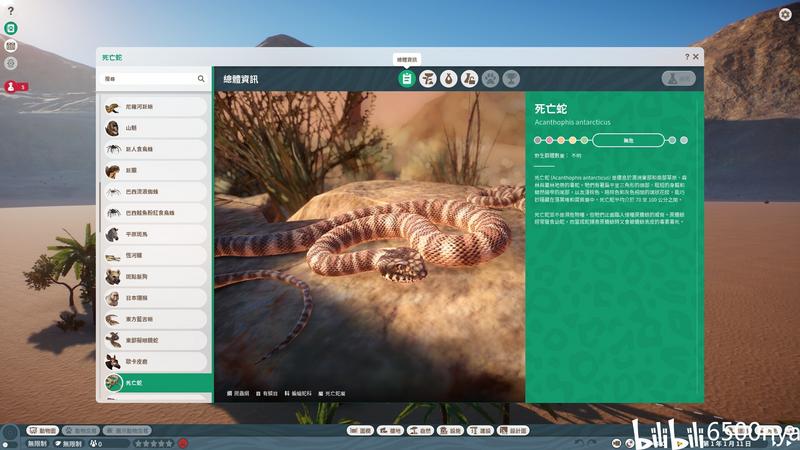Select the first tarantula entry in list
Image resolution: width=800 pixels, height=450 pixels.
coord(155,149)
